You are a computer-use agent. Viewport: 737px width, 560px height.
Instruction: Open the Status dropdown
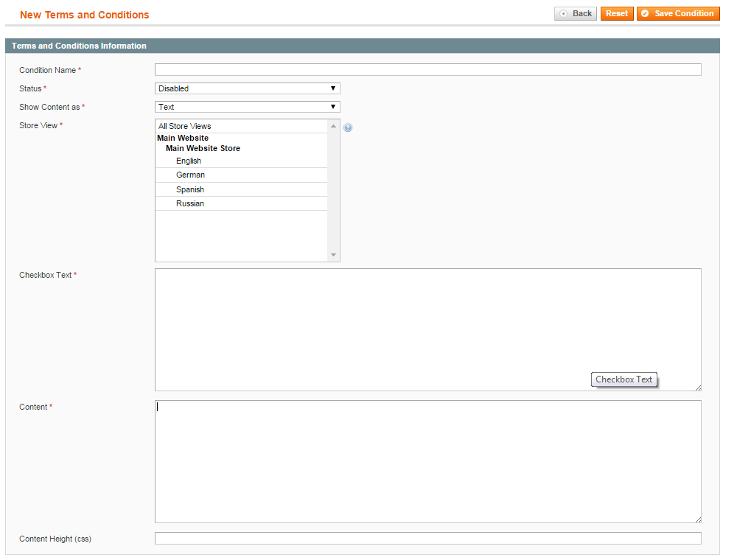(247, 88)
